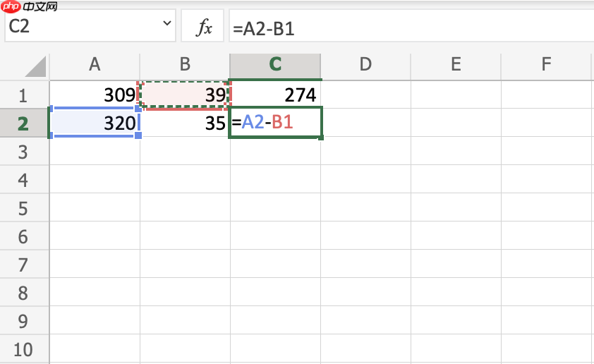Select row 2 header
This screenshot has width=594, height=364.
23,123
